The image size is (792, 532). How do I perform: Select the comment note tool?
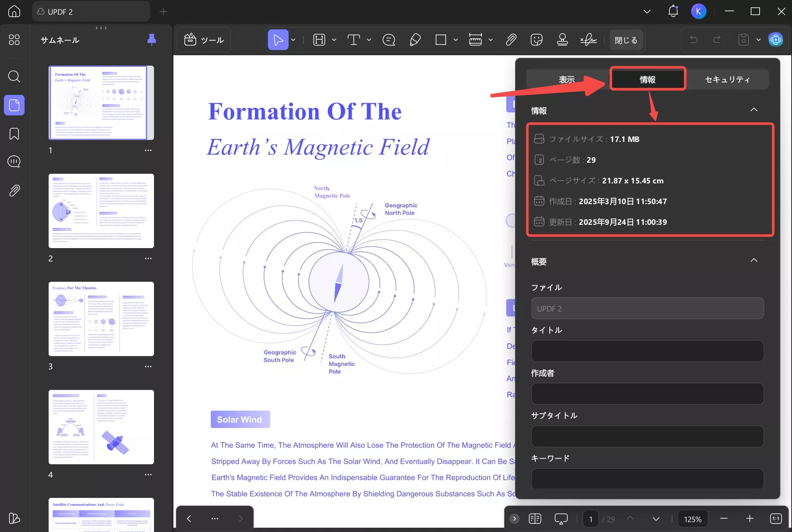[389, 40]
